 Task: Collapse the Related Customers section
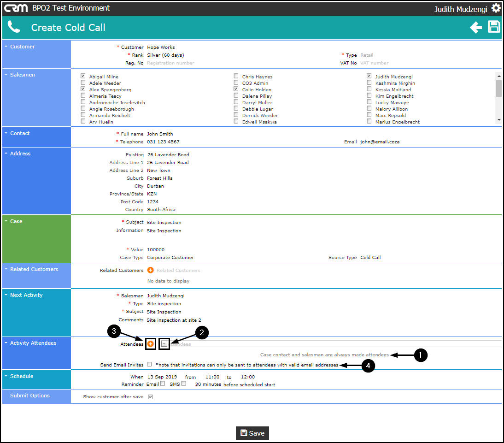pyautogui.click(x=6, y=269)
